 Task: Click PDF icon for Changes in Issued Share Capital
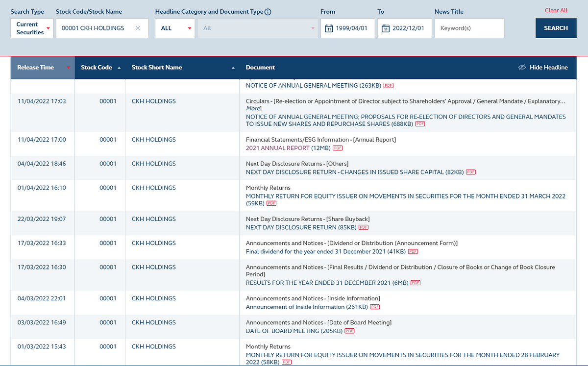(471, 172)
